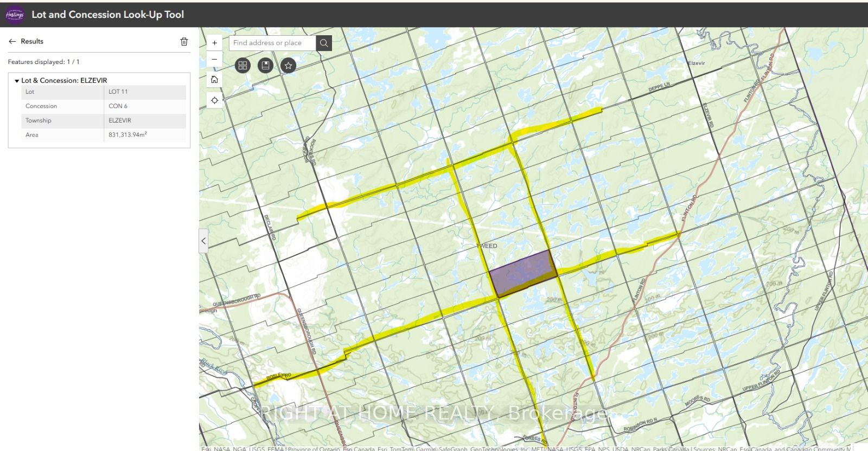868x451 pixels.
Task: Open the bookmark widget
Action: pos(265,66)
